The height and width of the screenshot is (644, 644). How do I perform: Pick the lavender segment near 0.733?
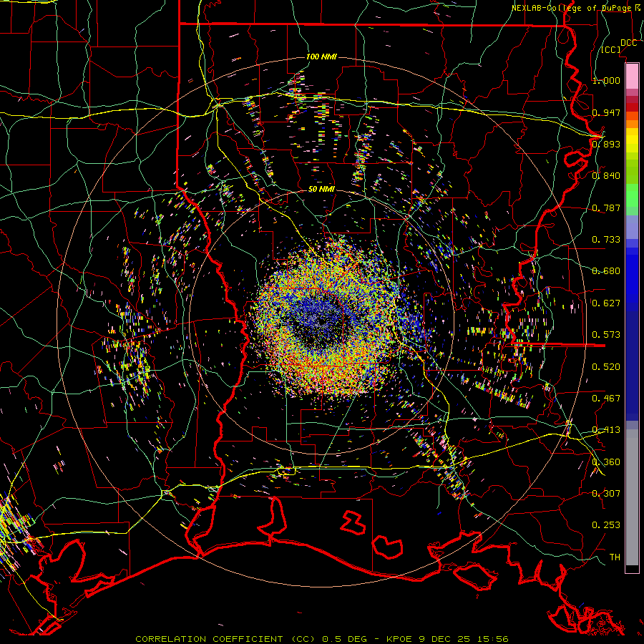tap(632, 227)
